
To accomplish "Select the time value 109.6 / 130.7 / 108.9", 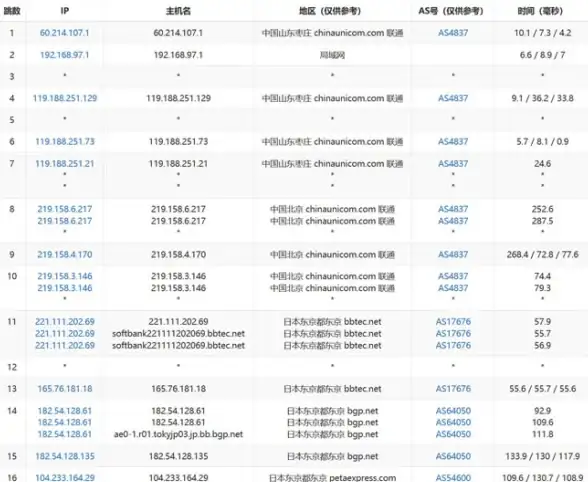I will point(542,478).
